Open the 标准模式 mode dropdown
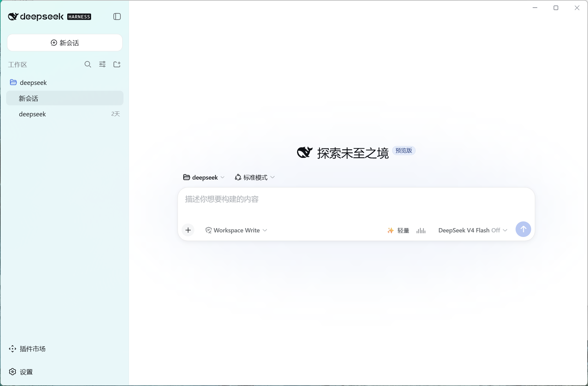 tap(255, 177)
